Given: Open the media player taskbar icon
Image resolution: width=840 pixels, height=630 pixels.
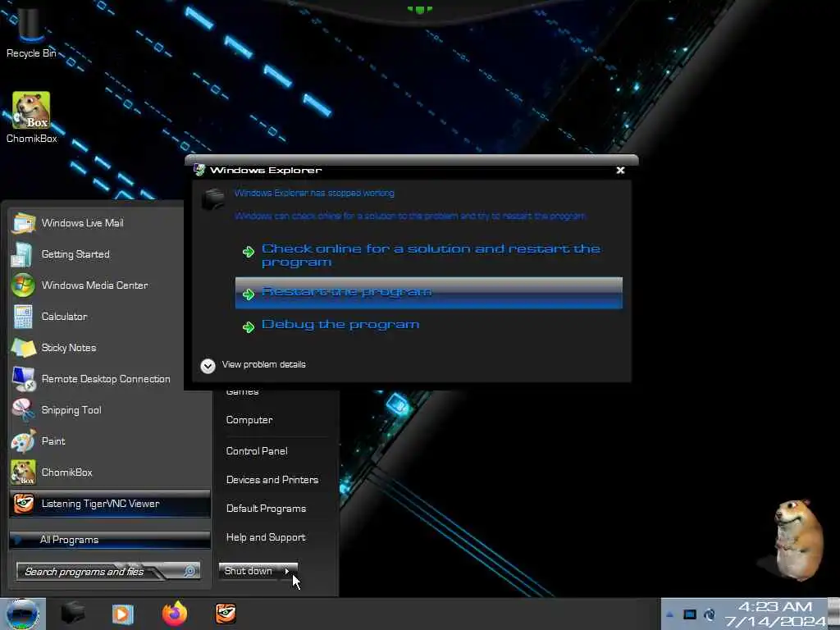Looking at the screenshot, I should tap(123, 614).
